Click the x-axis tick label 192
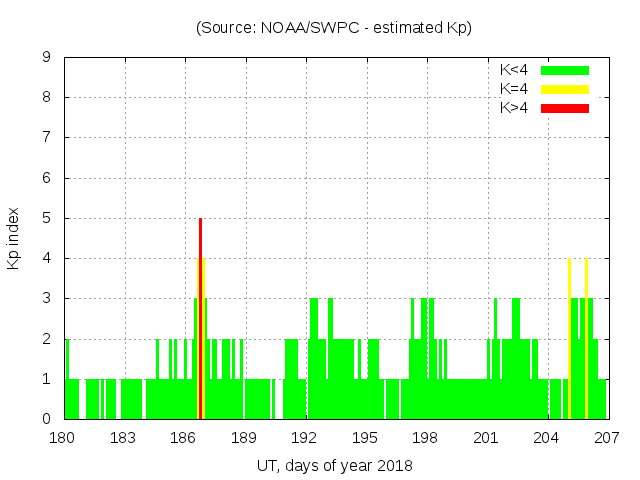Image resolution: width=640 pixels, height=480 pixels. click(x=305, y=438)
